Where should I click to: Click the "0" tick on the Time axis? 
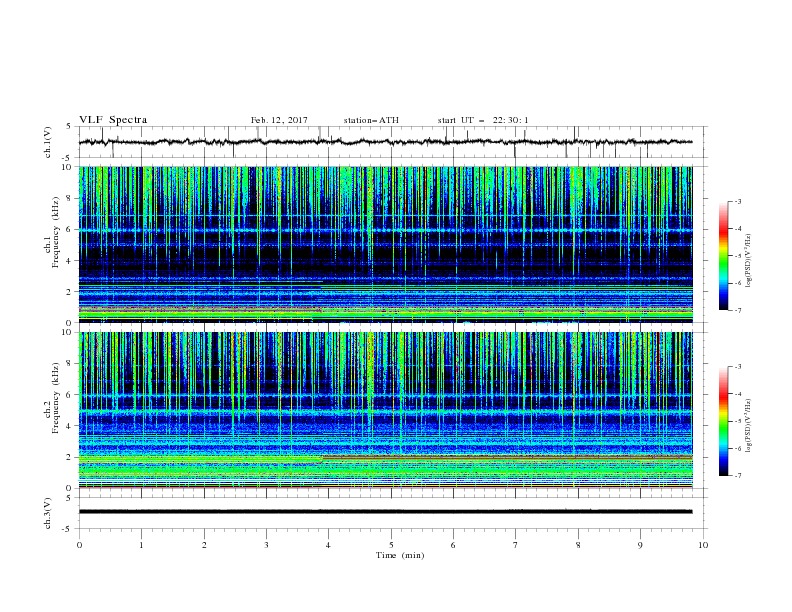click(79, 545)
